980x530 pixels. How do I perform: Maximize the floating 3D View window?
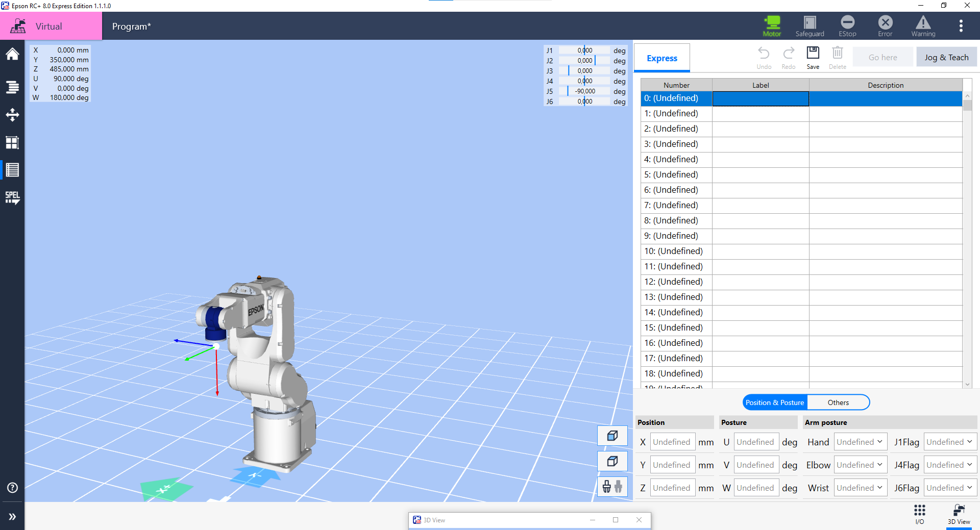pyautogui.click(x=616, y=520)
